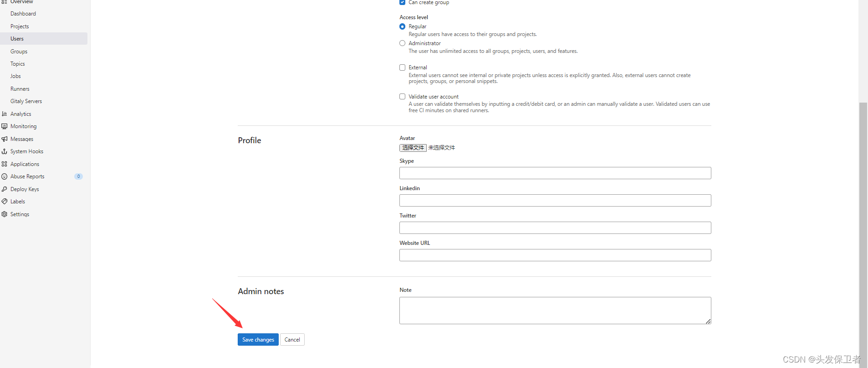Click the Validate user account label

coord(434,97)
